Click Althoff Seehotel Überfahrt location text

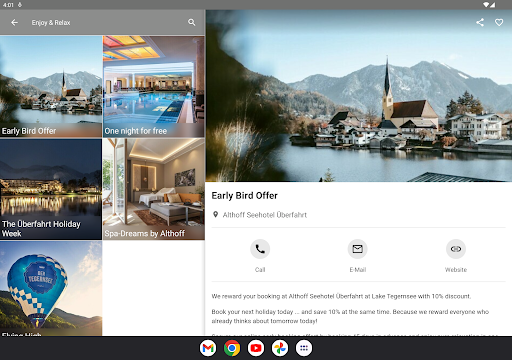[x=265, y=215]
